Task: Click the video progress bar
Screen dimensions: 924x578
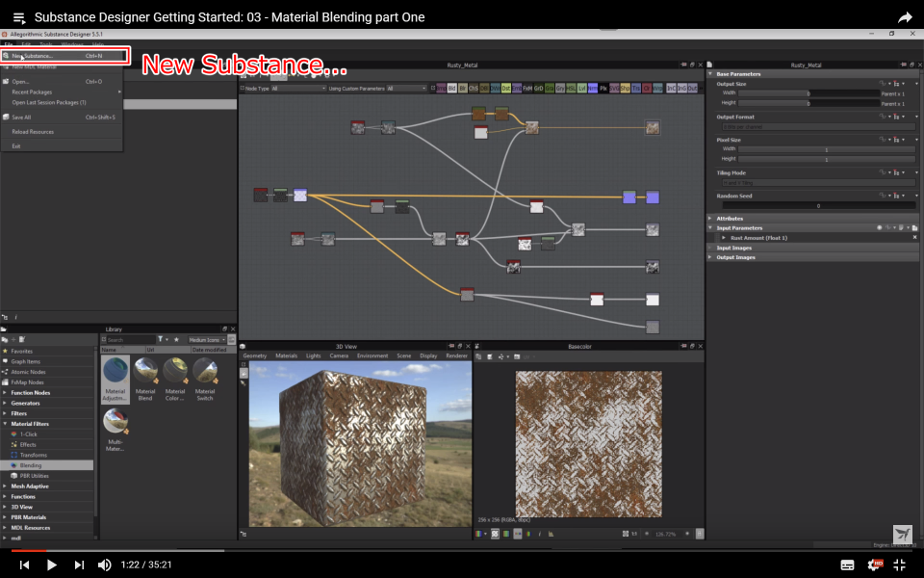Action: [x=462, y=551]
